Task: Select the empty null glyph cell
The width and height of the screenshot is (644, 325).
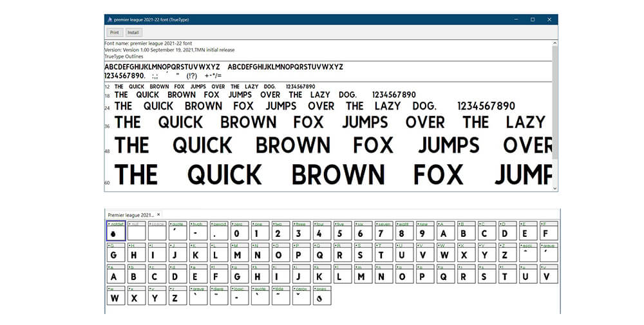Action: (137, 231)
